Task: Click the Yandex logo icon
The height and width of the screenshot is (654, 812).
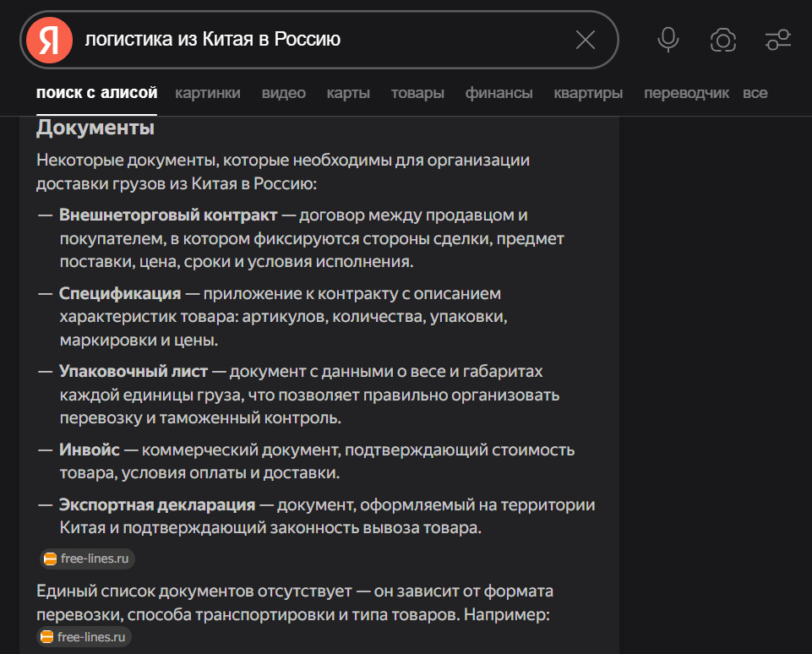Action: 49,40
